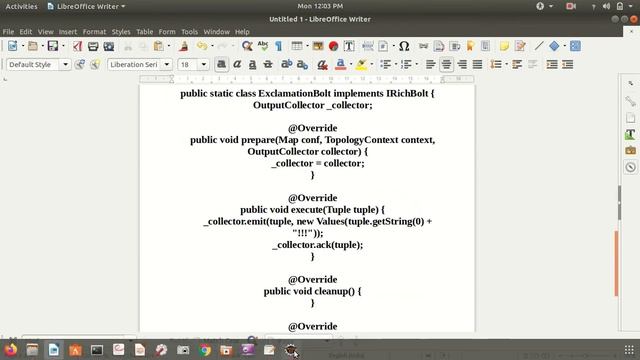Toggle Bold formatting

(221, 64)
